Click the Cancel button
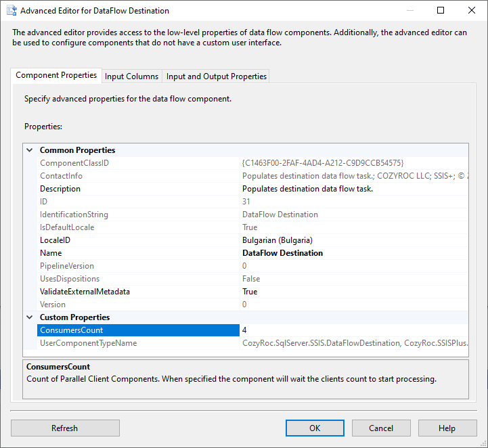 click(381, 428)
